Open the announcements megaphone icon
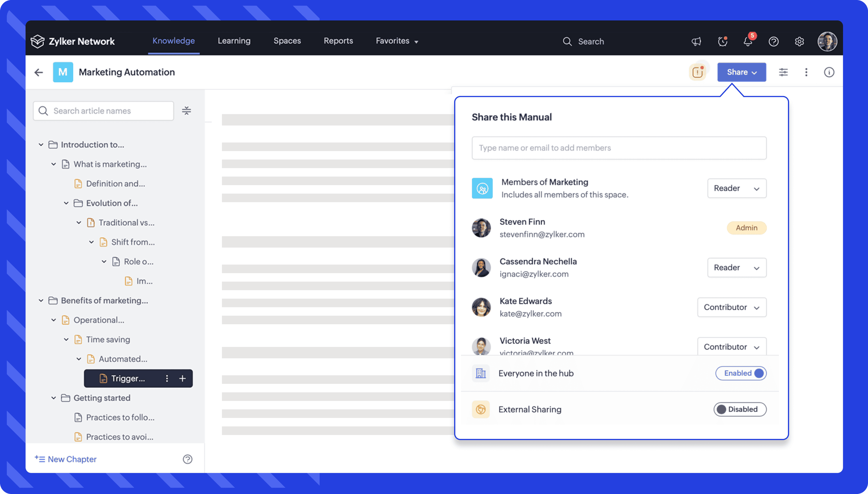The width and height of the screenshot is (868, 494). (x=696, y=41)
